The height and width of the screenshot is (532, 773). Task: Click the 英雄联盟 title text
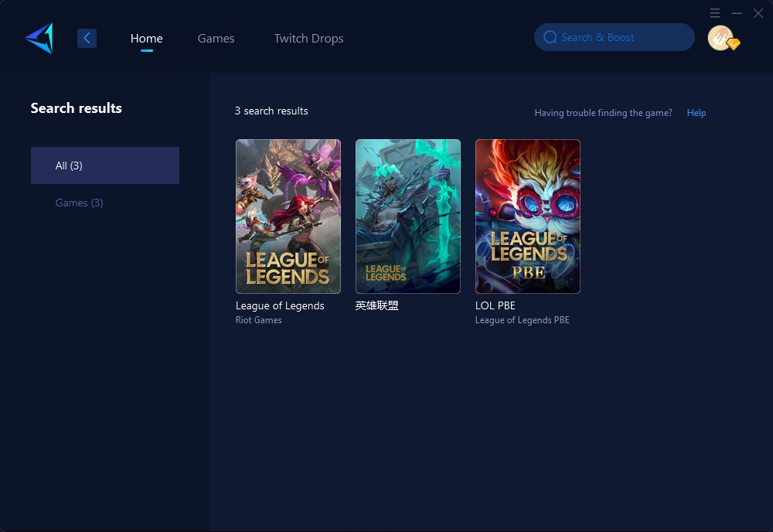coord(377,305)
